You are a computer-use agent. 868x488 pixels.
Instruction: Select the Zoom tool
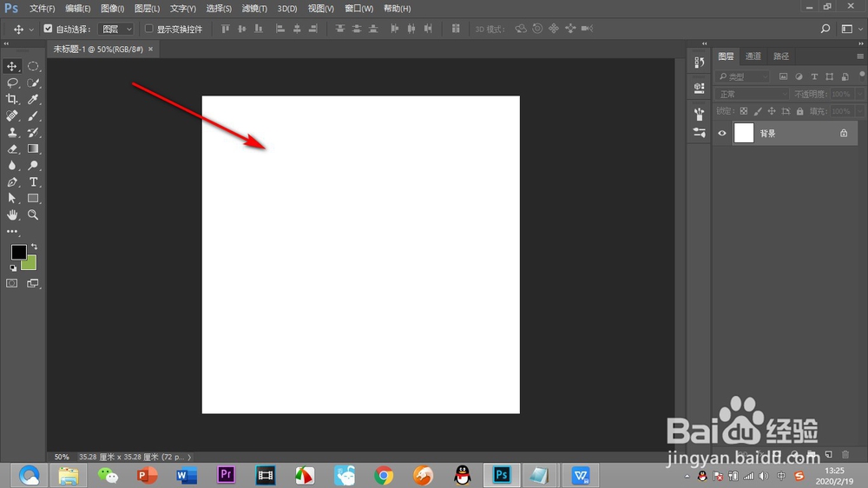[33, 215]
